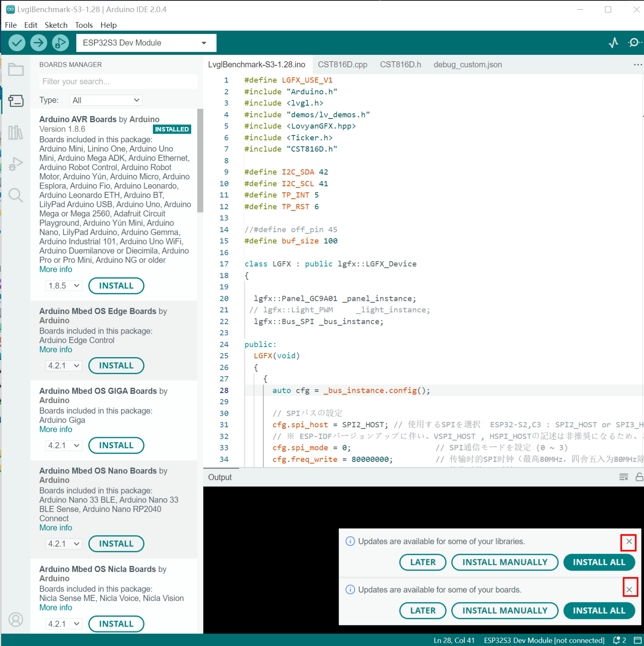This screenshot has height=646, width=644.
Task: Switch to the CST816D.h tab
Action: click(x=400, y=64)
